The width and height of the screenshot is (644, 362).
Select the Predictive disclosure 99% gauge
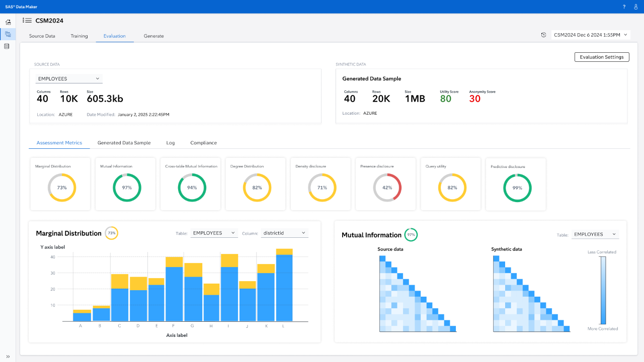[517, 188]
